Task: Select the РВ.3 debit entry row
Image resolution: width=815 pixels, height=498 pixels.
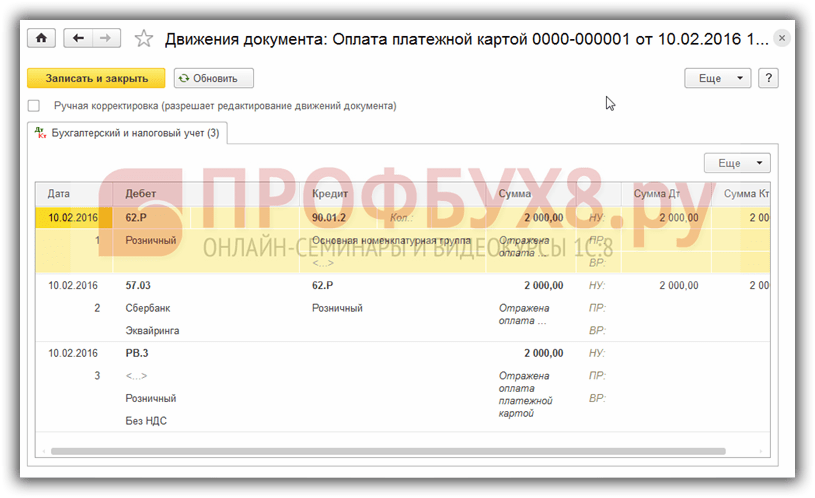Action: click(403, 387)
